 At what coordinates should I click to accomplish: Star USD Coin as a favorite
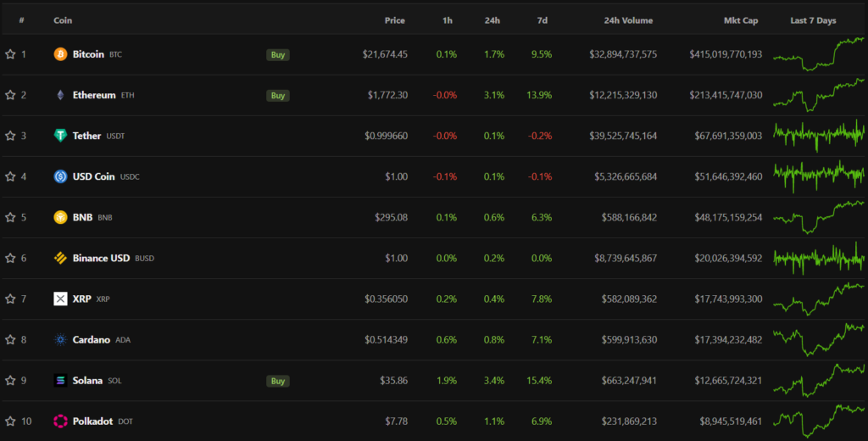pyautogui.click(x=10, y=176)
